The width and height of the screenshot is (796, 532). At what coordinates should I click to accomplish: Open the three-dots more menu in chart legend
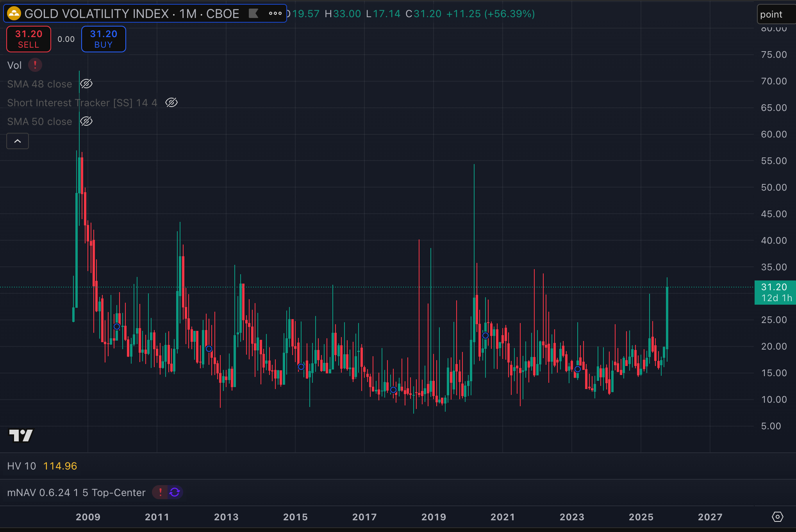275,14
